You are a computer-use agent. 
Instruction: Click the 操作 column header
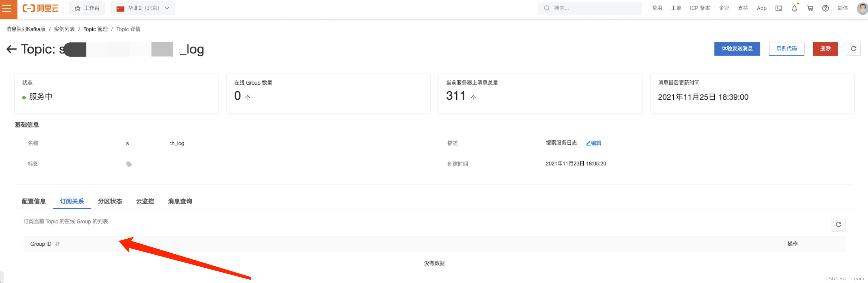tap(793, 244)
